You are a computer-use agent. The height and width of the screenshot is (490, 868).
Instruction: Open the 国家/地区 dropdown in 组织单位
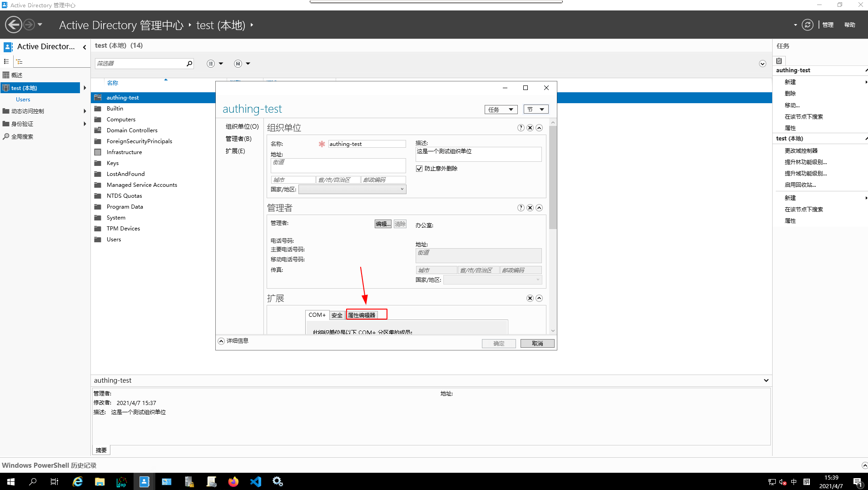(352, 190)
